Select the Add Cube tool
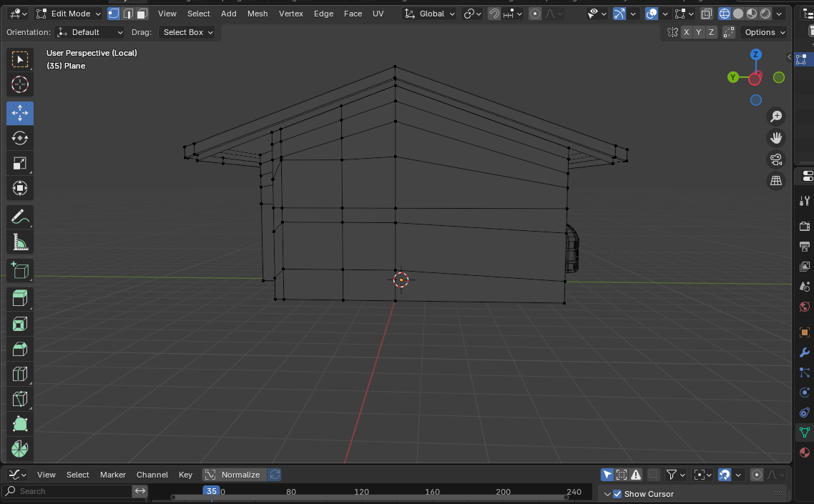Image resolution: width=814 pixels, height=504 pixels. pos(20,270)
